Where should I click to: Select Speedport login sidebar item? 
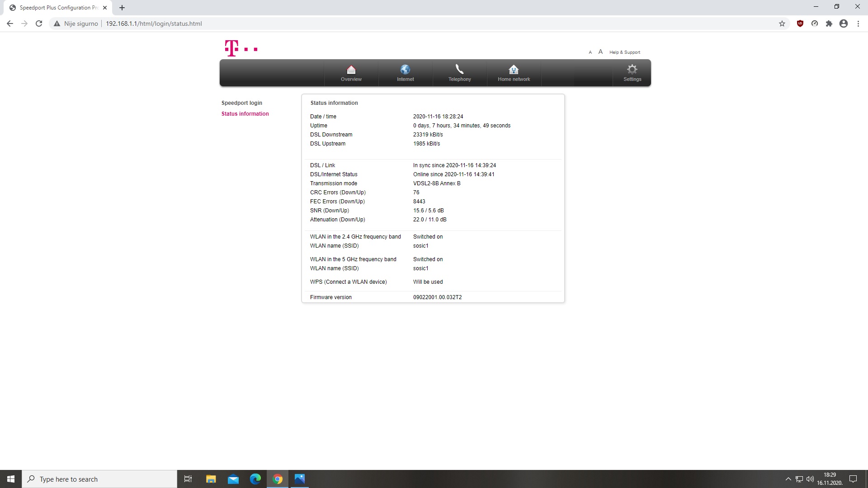click(x=242, y=103)
